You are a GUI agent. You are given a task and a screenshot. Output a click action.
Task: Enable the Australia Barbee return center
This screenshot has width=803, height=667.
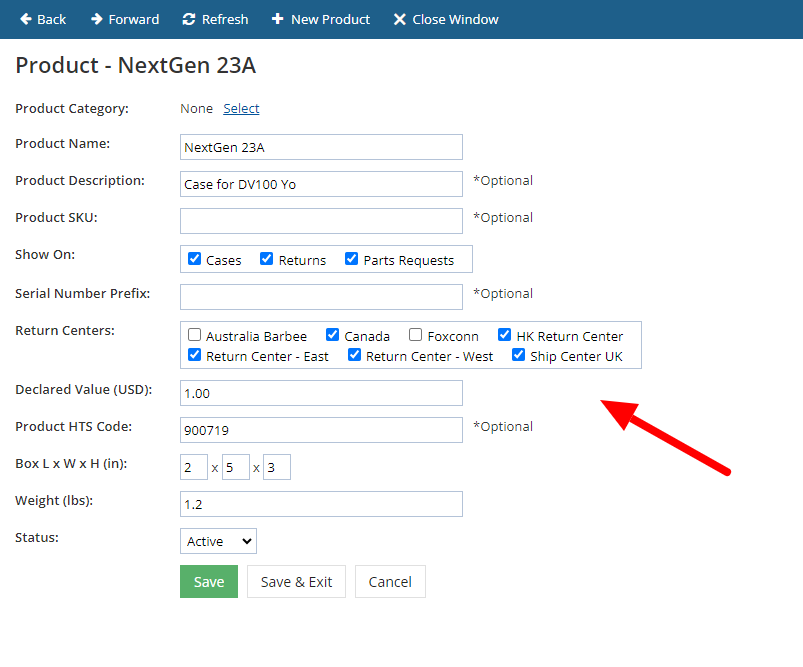[x=194, y=334]
